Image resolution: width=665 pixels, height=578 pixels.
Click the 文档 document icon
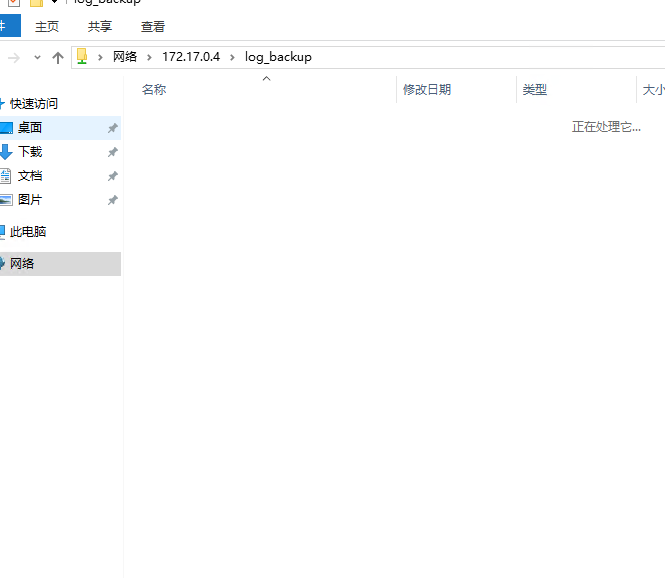6,176
